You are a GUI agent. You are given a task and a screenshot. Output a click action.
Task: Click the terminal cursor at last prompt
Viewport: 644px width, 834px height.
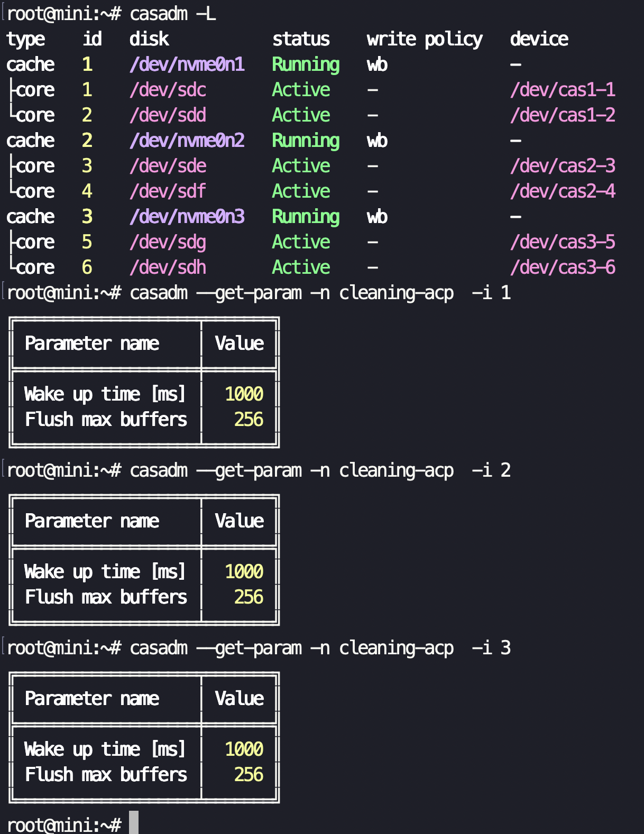[x=134, y=822]
